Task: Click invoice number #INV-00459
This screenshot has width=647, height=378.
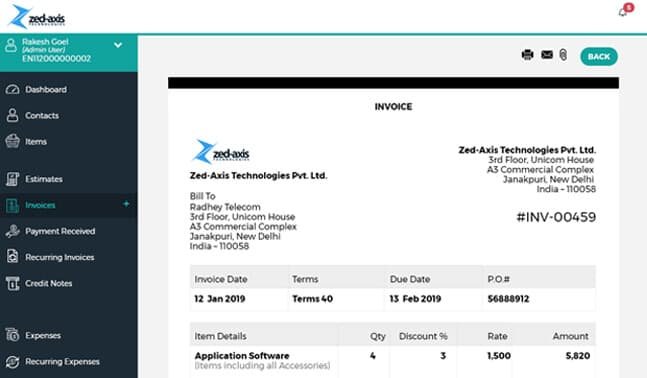Action: [556, 217]
